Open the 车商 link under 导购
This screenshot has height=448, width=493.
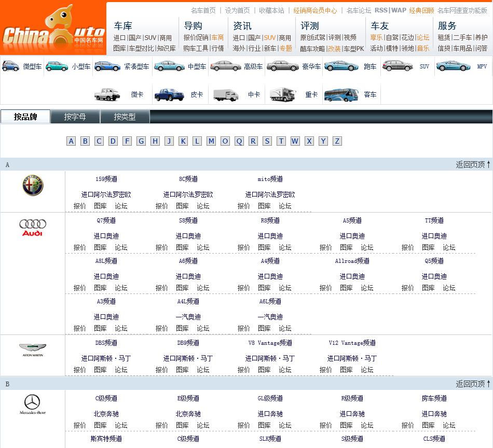(217, 38)
